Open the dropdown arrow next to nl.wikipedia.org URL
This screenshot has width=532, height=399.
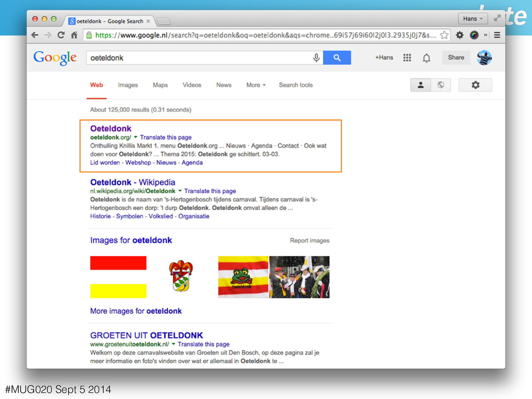point(180,191)
